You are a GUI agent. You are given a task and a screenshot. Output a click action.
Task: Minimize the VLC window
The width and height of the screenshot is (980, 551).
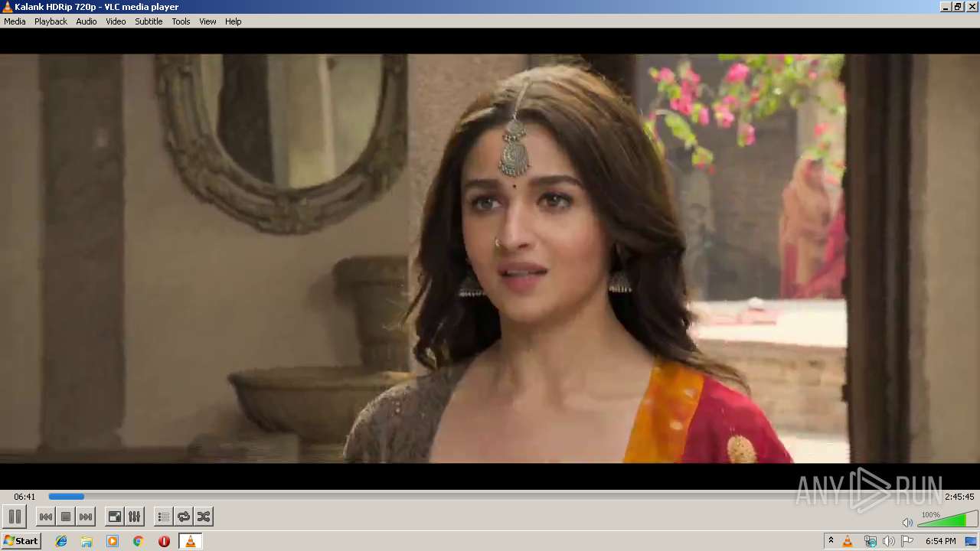(946, 7)
